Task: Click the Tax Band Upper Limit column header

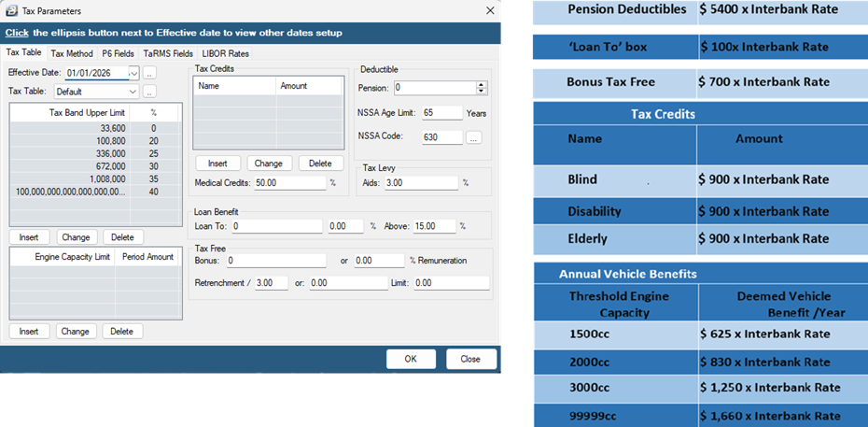Action: pos(70,112)
